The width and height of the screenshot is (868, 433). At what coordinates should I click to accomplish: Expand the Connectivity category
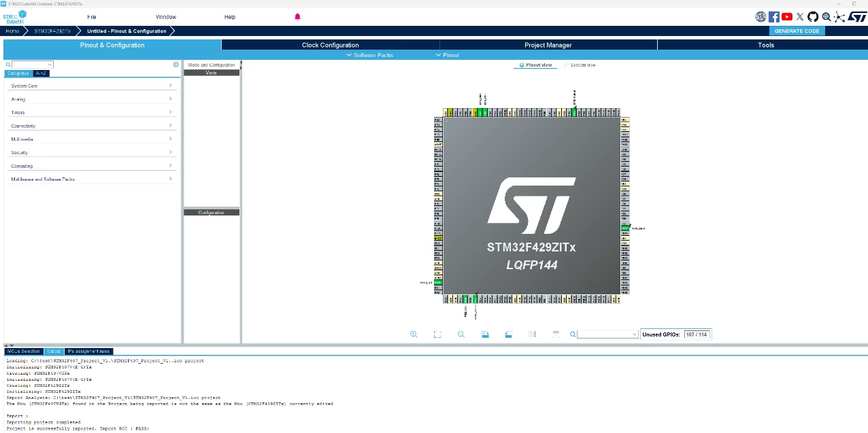point(91,126)
